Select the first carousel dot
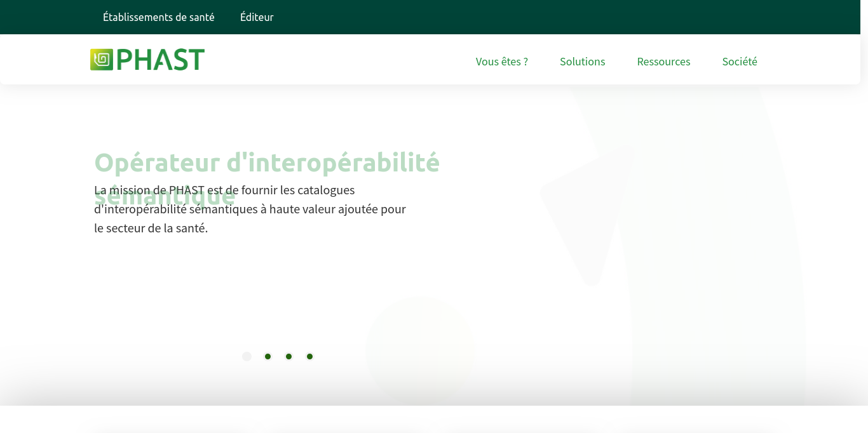Image resolution: width=868 pixels, height=433 pixels. coord(247,356)
